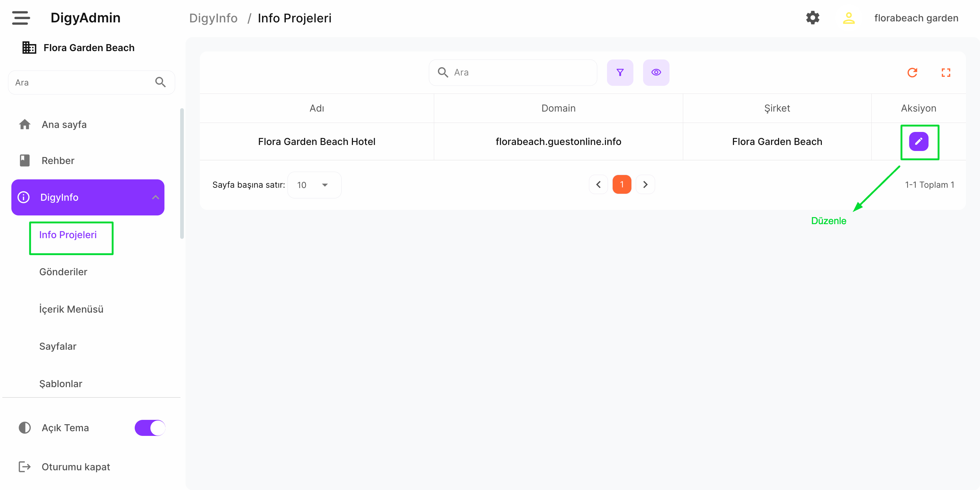Click the user profile icon
The height and width of the screenshot is (490, 980).
pyautogui.click(x=848, y=18)
